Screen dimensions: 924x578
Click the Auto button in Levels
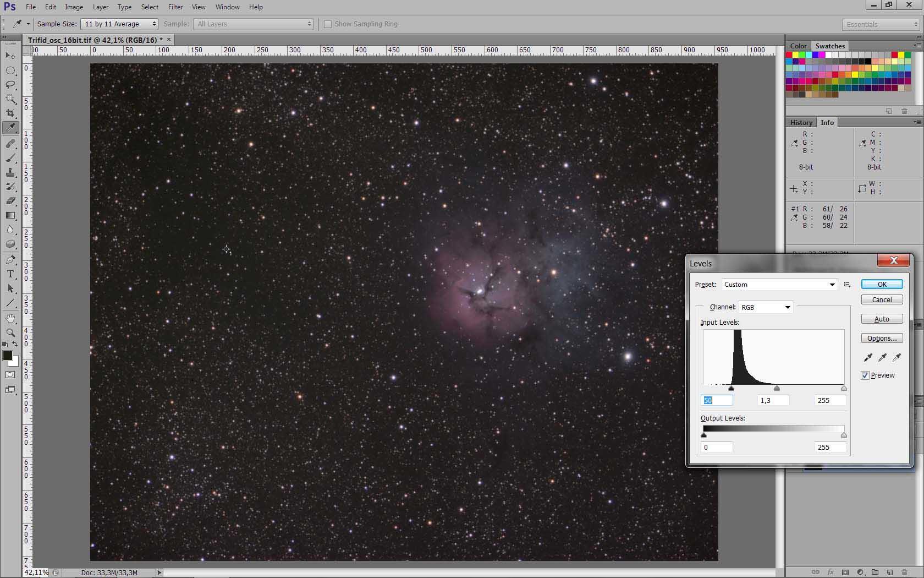(x=882, y=319)
